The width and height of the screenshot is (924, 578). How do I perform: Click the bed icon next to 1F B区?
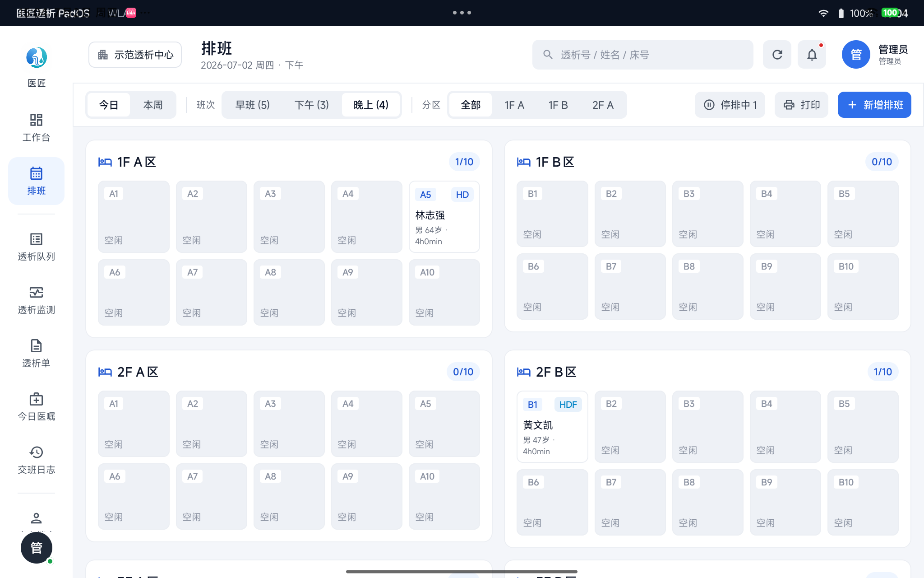coord(524,162)
